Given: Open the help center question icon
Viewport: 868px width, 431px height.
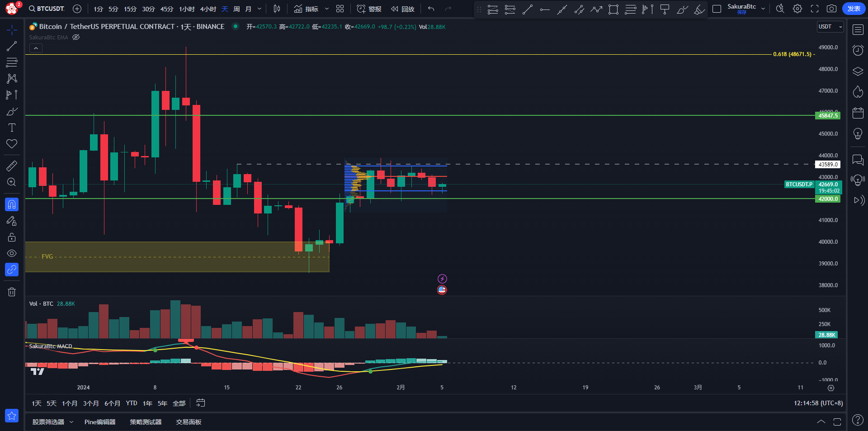Looking at the screenshot, I should (858, 420).
